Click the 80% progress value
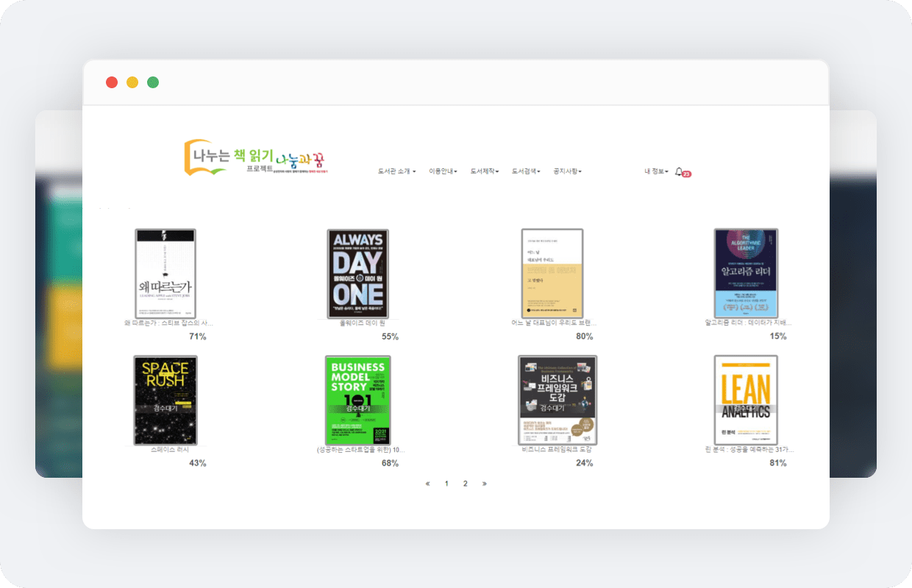912x588 pixels. (585, 337)
